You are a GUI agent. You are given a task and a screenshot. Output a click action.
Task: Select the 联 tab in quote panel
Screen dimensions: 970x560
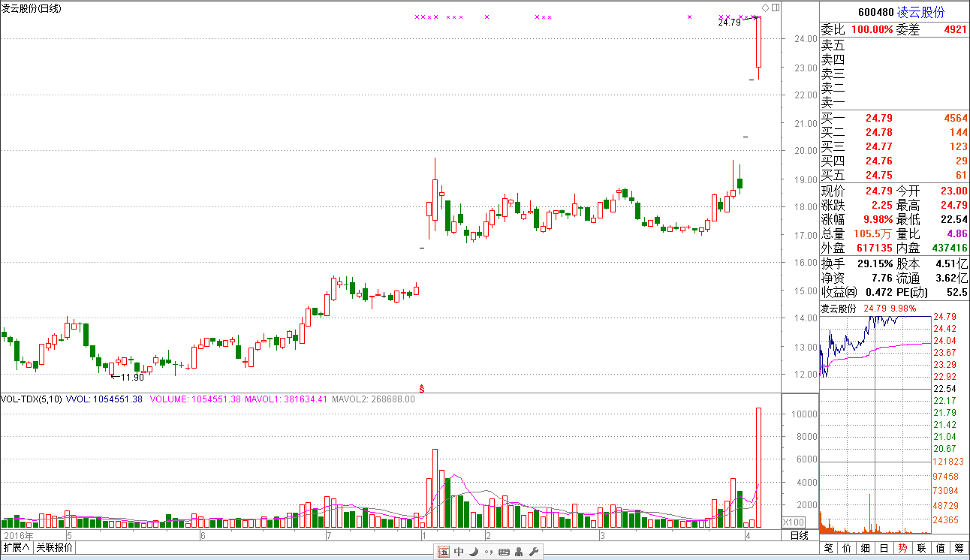coord(922,548)
